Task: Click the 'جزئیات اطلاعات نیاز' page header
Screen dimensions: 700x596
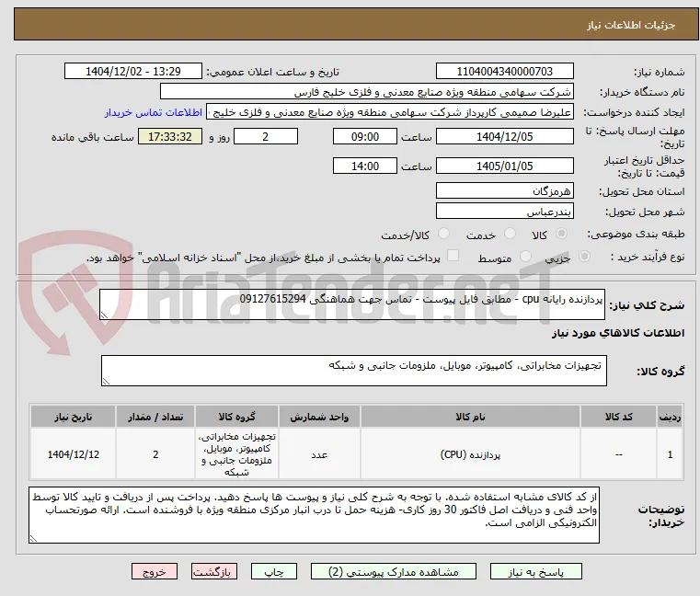Action: (x=630, y=25)
